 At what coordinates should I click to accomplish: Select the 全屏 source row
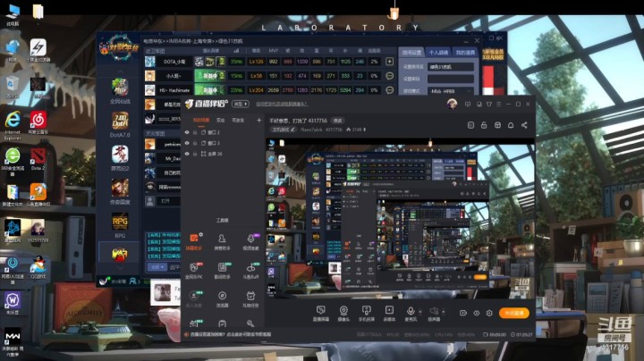pyautogui.click(x=222, y=154)
